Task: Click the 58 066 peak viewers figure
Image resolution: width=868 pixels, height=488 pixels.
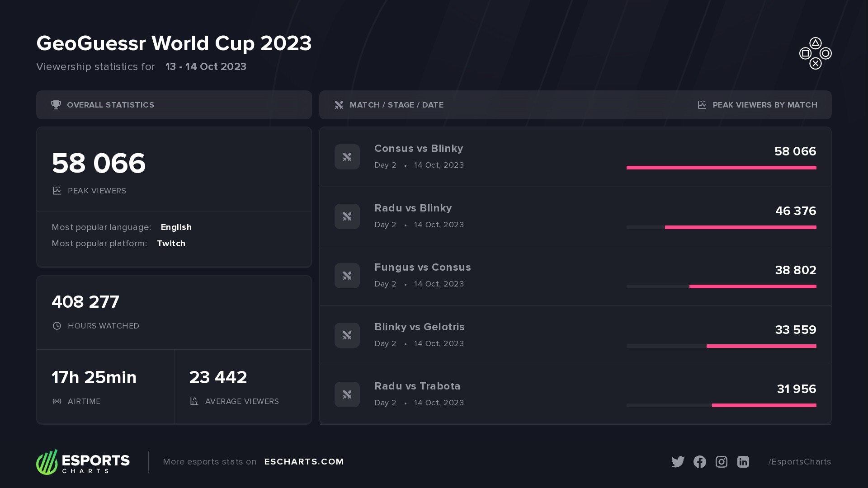Action: (99, 163)
